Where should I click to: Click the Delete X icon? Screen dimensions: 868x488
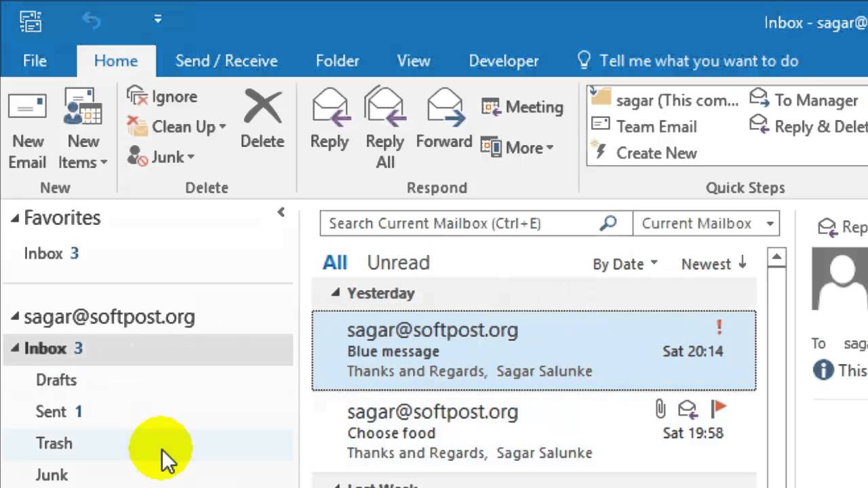coord(262,108)
